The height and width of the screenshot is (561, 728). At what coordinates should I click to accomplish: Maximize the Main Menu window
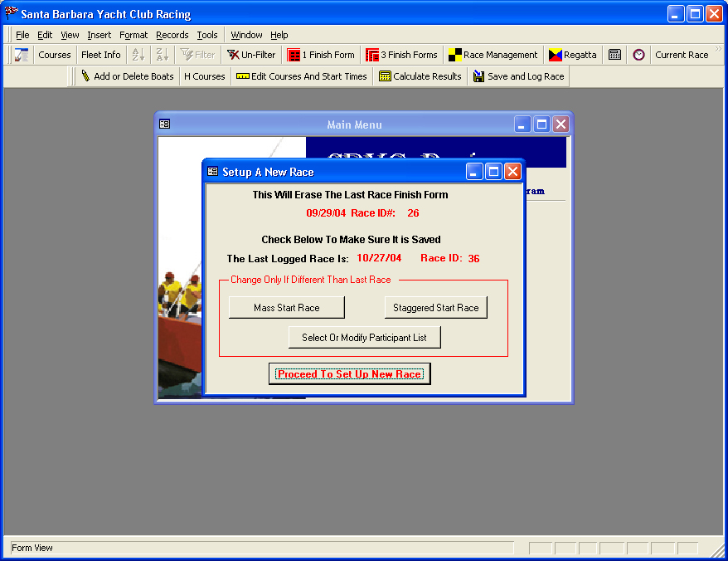coord(541,124)
